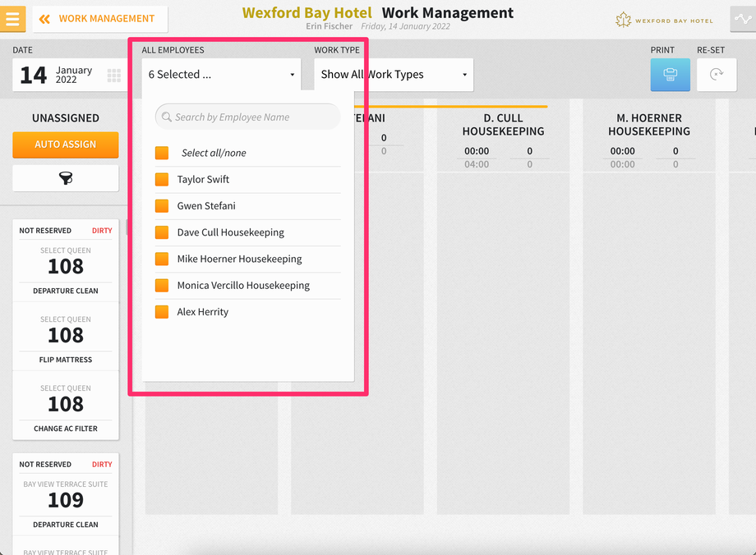Viewport: 756px width, 555px height.
Task: Uncheck Monica Vercillo Housekeeping
Action: pos(162,286)
